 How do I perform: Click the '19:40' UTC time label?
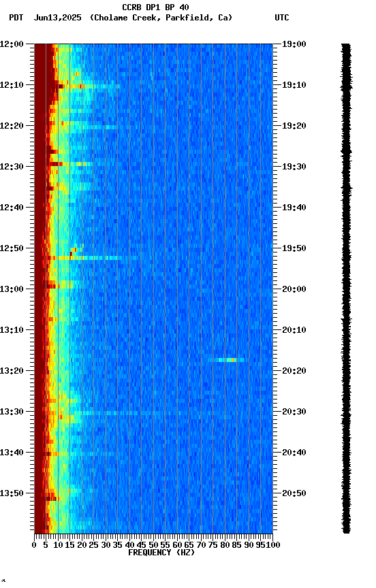[x=294, y=208]
